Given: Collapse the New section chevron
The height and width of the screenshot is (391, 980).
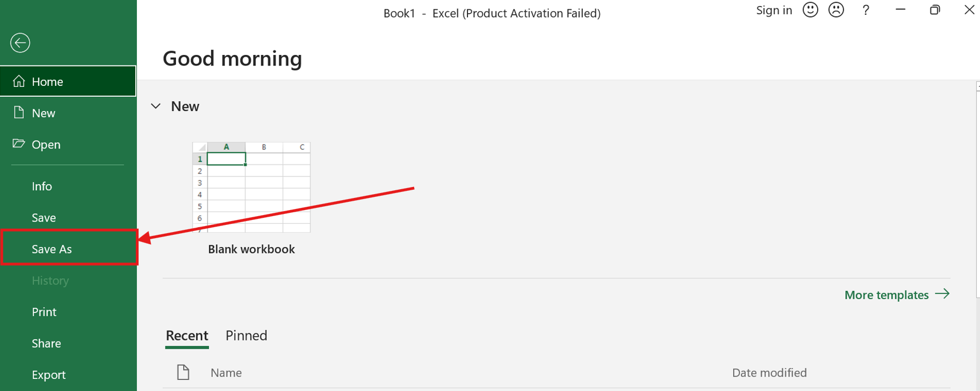Looking at the screenshot, I should (156, 106).
